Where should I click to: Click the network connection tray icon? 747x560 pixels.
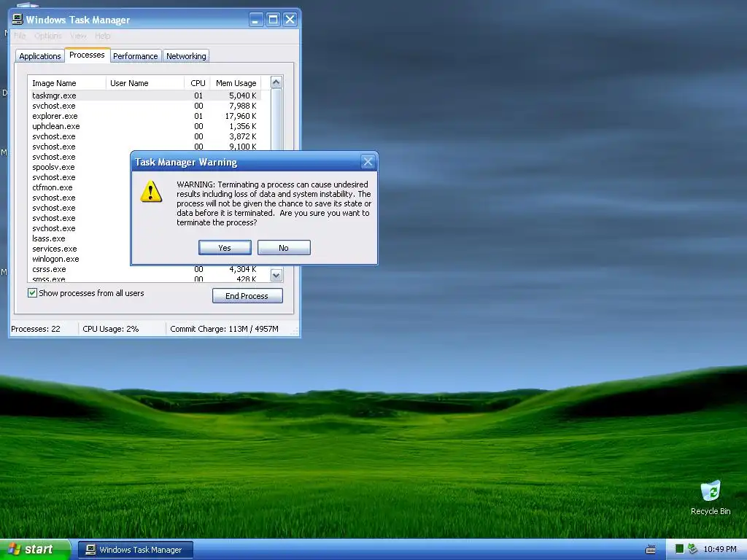click(692, 549)
